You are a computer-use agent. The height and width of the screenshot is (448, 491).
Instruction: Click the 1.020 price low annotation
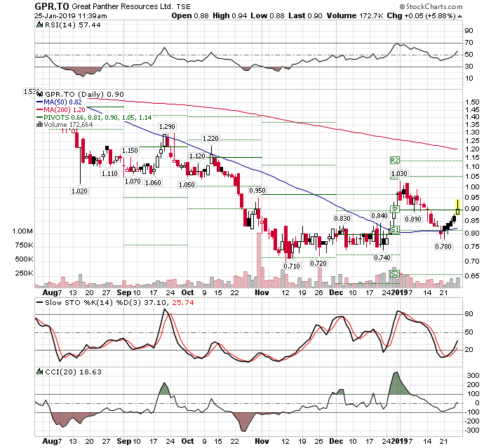tap(79, 191)
